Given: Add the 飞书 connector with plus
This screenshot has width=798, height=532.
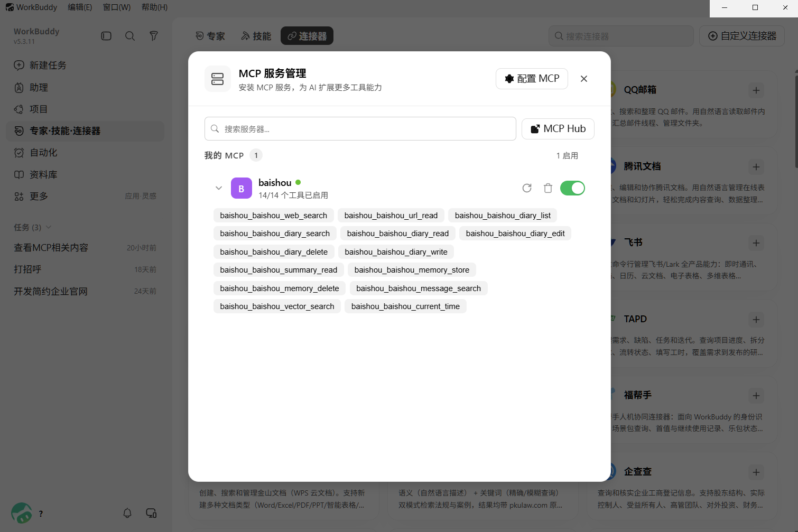Looking at the screenshot, I should [x=756, y=243].
